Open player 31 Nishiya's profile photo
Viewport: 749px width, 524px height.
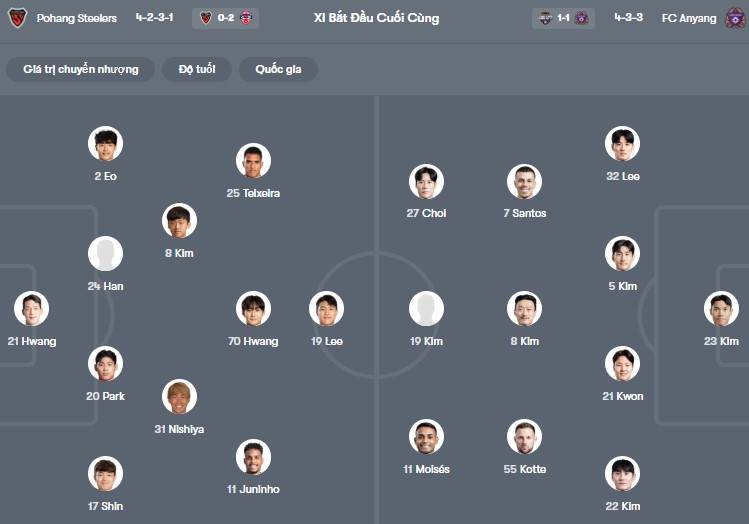point(180,397)
